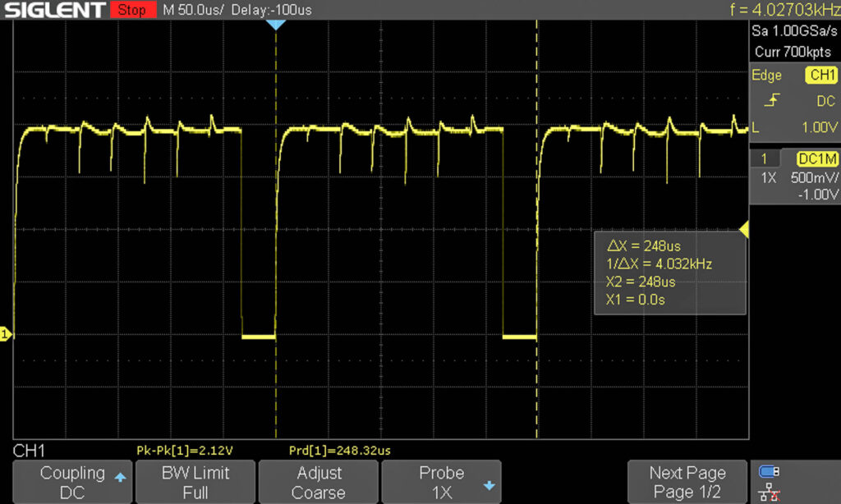The height and width of the screenshot is (504, 841).
Task: Select the CH1 trigger source badge
Action: point(821,75)
